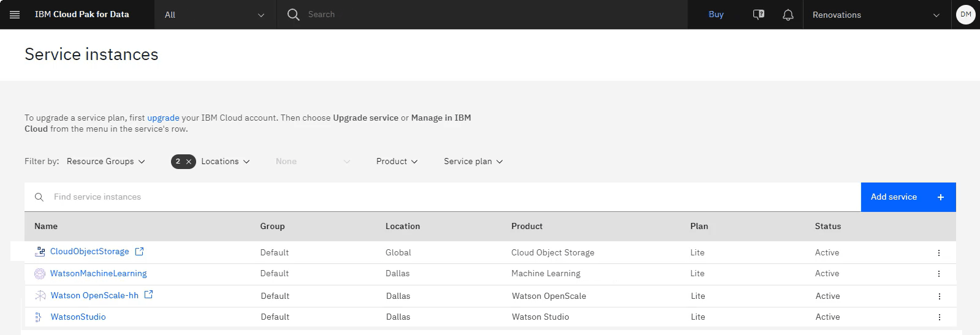Open the WatsonMachineLearning instance link
Image resolution: width=980 pixels, height=335 pixels.
(99, 274)
